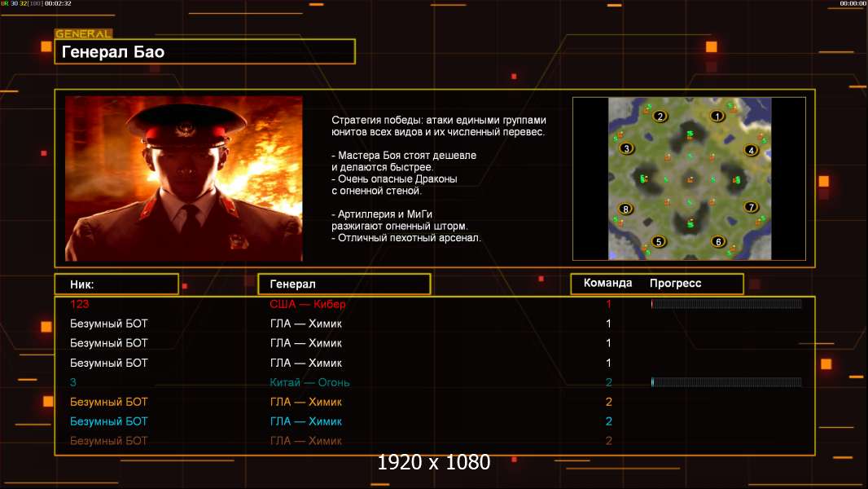Click the loading progress bar for player 123
The height and width of the screenshot is (489, 868).
[726, 303]
